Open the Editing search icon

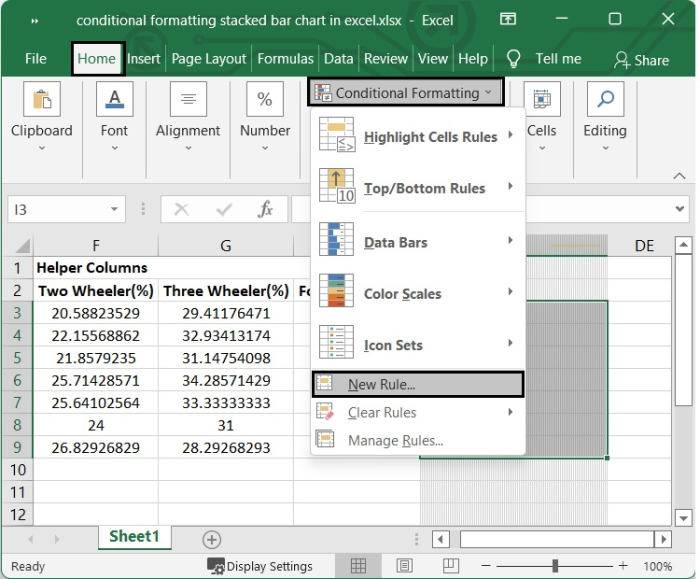tap(605, 100)
